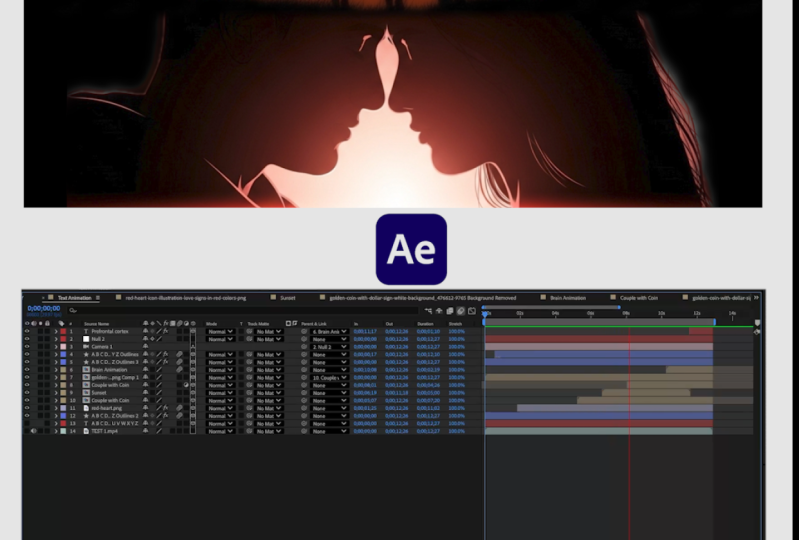Click the shy layers hide icon in timeline toolbar
Viewport: 799px width, 540px height.
click(x=439, y=311)
